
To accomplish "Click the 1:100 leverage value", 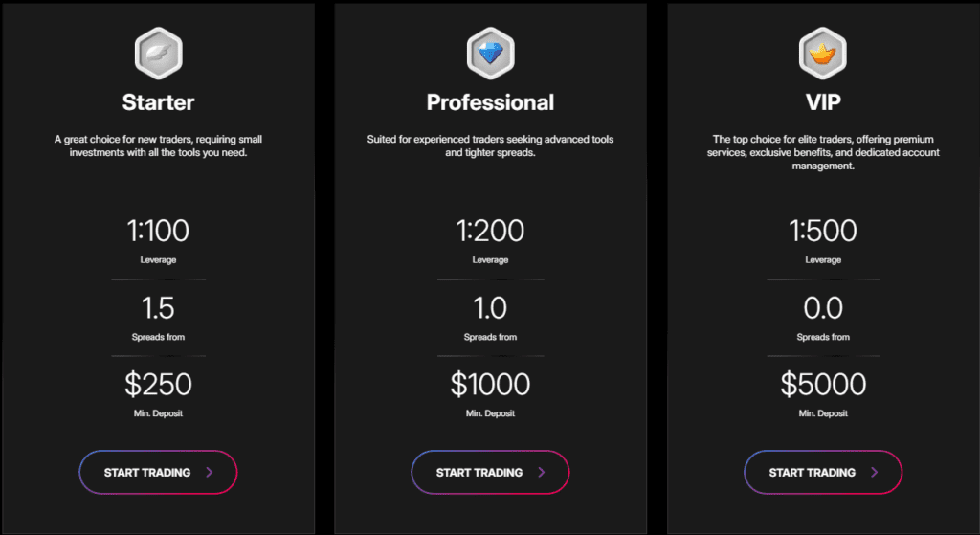I will point(158,231).
